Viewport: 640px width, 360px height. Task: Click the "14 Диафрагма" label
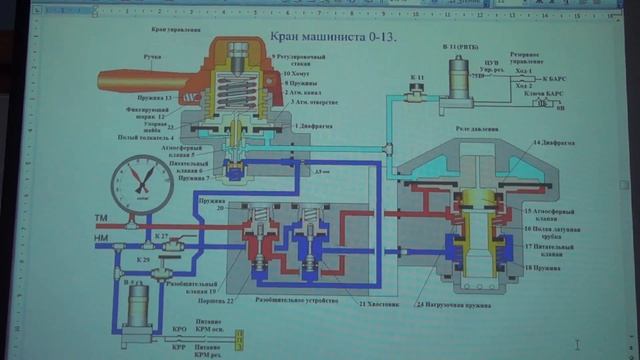pyautogui.click(x=554, y=143)
